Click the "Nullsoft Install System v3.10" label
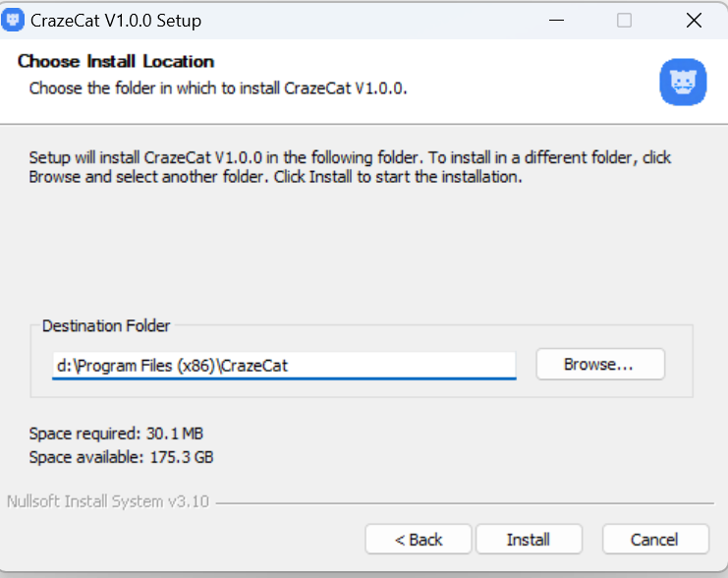This screenshot has width=728, height=578. pyautogui.click(x=108, y=501)
